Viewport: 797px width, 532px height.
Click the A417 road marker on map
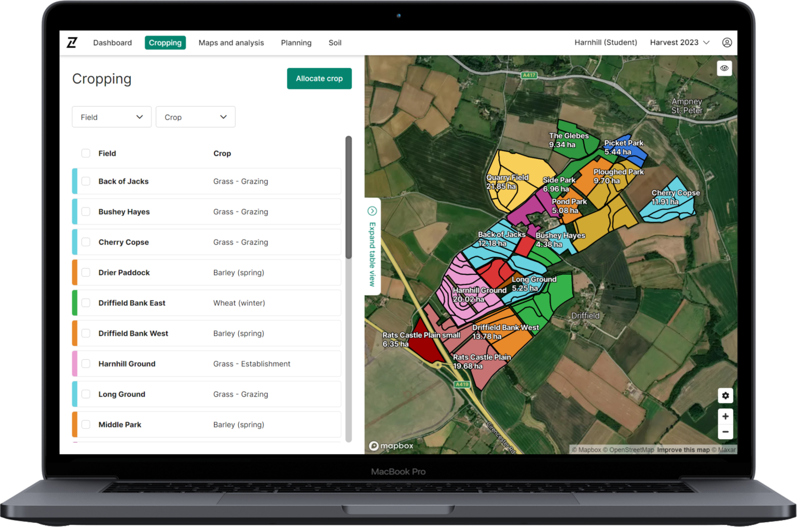[529, 75]
